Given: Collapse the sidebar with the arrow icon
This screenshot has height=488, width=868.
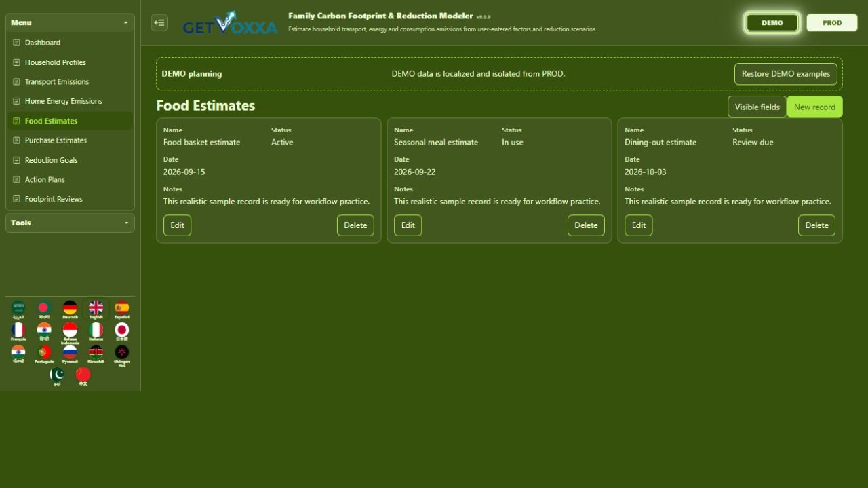Looking at the screenshot, I should [x=159, y=22].
